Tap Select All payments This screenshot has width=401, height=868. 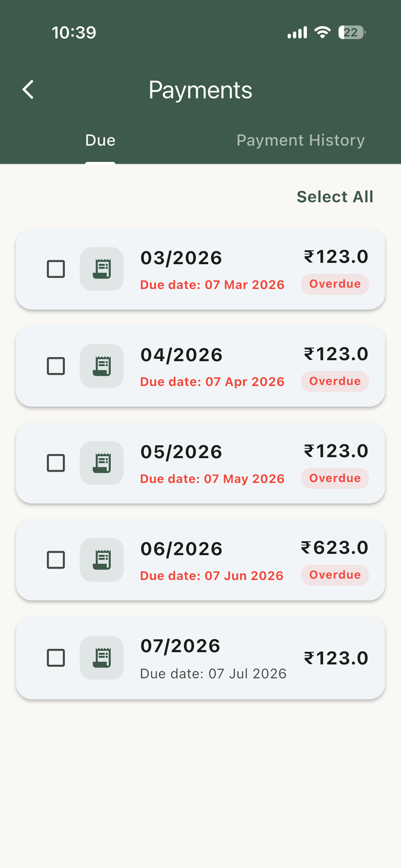coord(335,197)
